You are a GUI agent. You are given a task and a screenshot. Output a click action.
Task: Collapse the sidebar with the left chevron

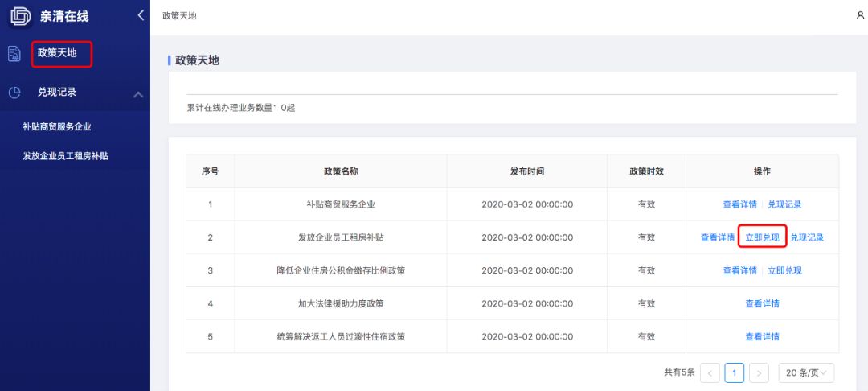point(141,15)
